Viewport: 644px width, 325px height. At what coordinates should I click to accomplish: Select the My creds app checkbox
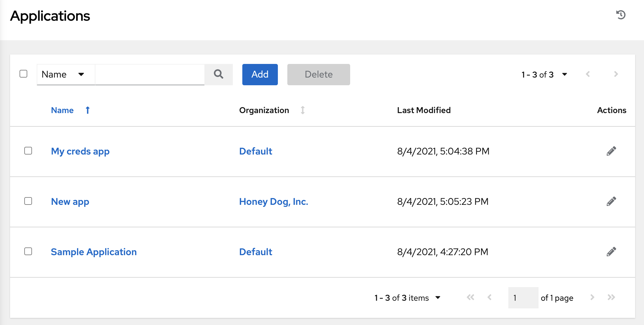point(28,151)
